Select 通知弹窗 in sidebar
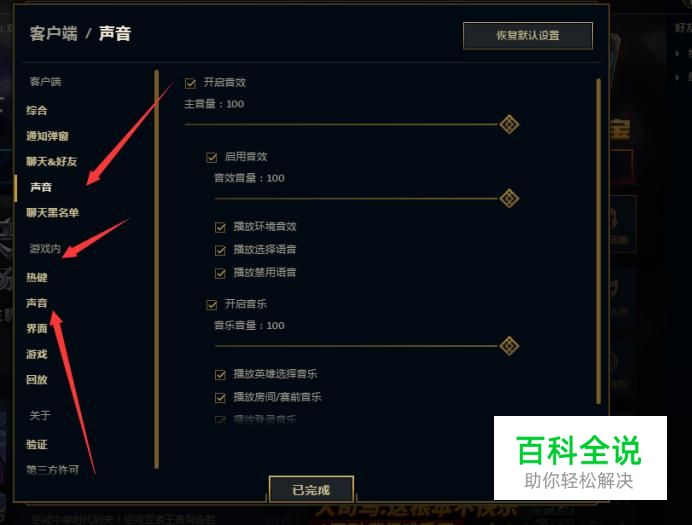 [x=47, y=136]
